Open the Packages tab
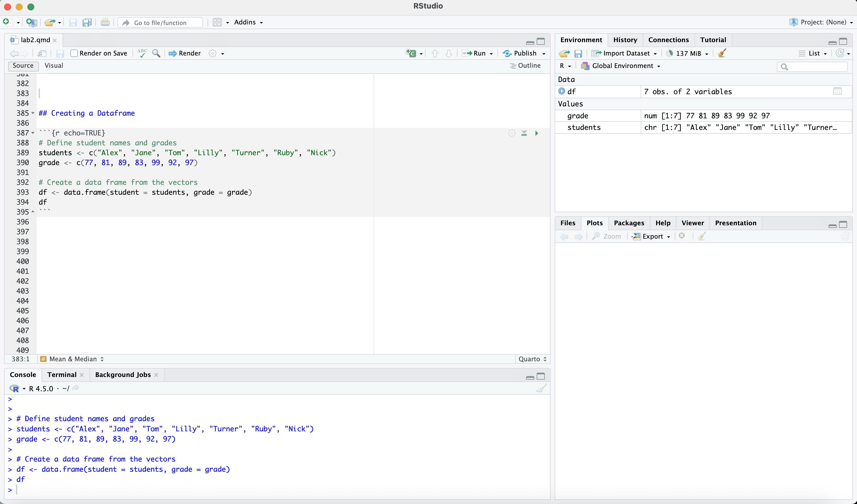 pos(629,223)
